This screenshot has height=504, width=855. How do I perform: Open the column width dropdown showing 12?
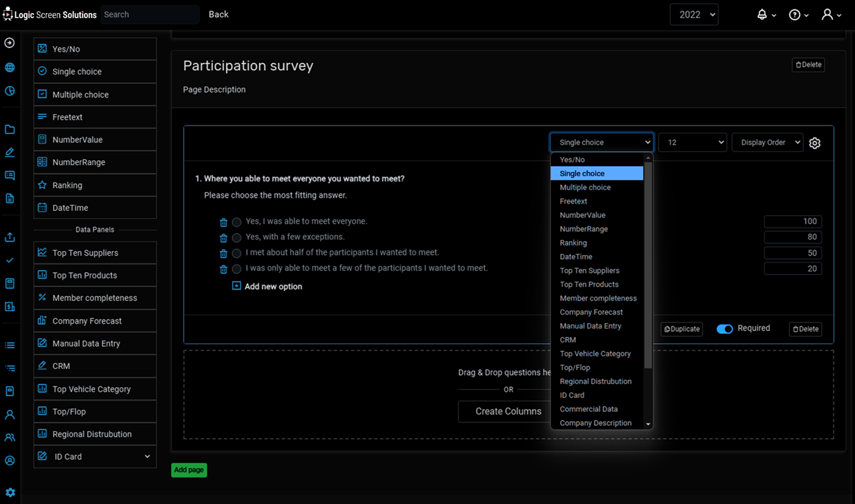click(693, 142)
